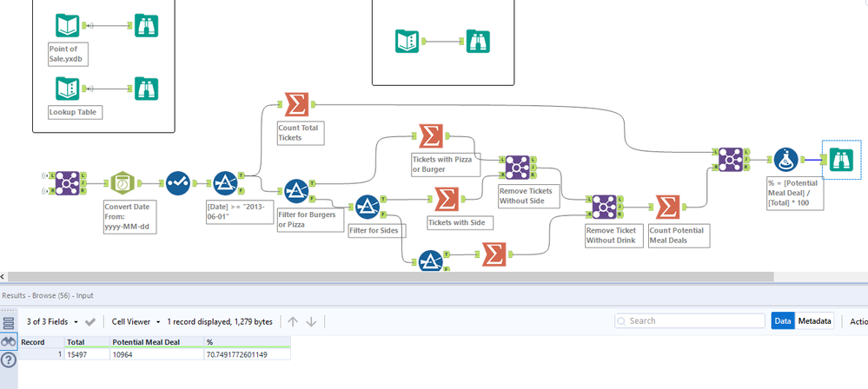Click the F output anchor of Filter for Sides

384,214
